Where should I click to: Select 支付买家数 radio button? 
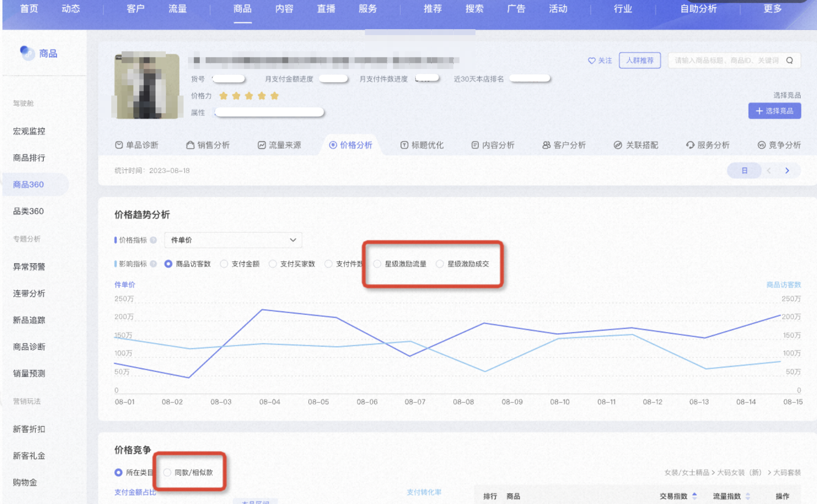(x=272, y=264)
